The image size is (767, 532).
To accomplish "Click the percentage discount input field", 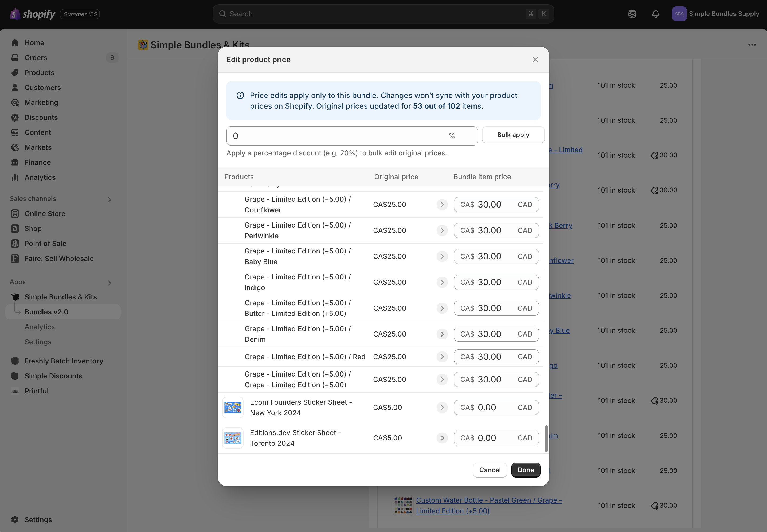I will pos(352,136).
